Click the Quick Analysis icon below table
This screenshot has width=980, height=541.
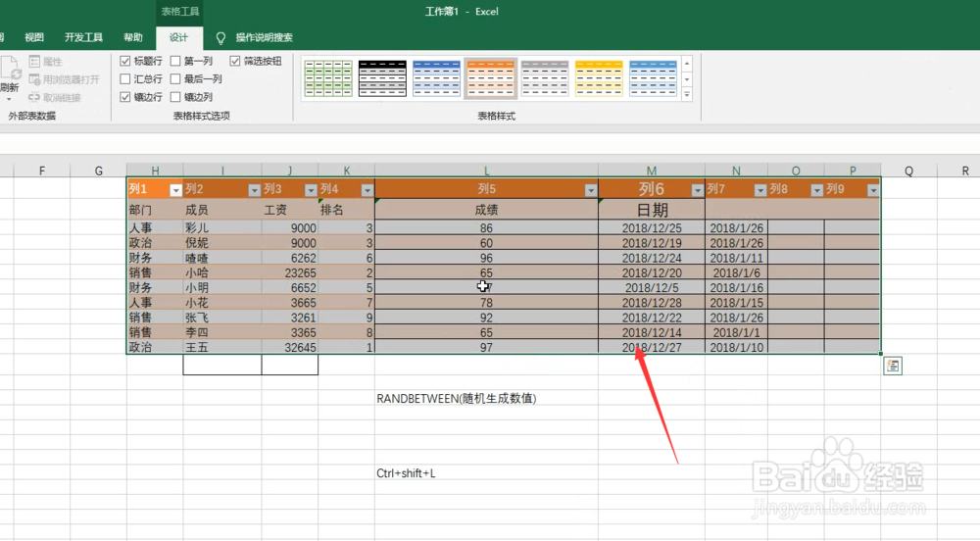(x=893, y=367)
